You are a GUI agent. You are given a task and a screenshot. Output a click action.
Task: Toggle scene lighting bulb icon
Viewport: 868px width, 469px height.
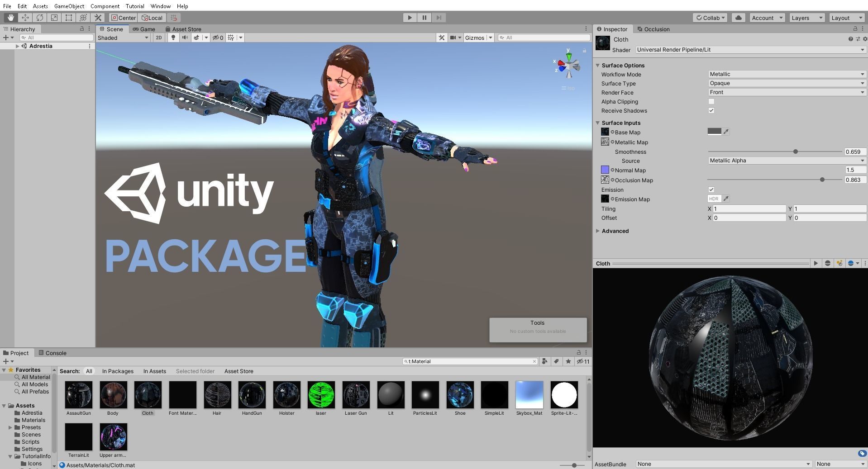click(x=173, y=38)
